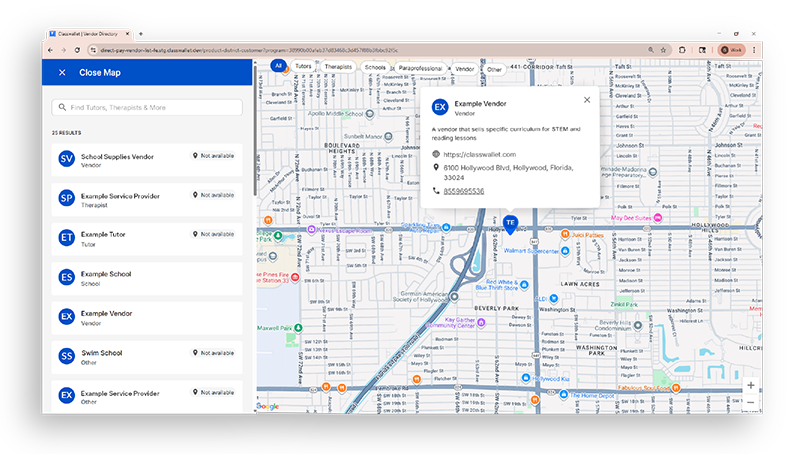Select the blue TE map marker
This screenshot has height=454, width=800.
pos(510,224)
